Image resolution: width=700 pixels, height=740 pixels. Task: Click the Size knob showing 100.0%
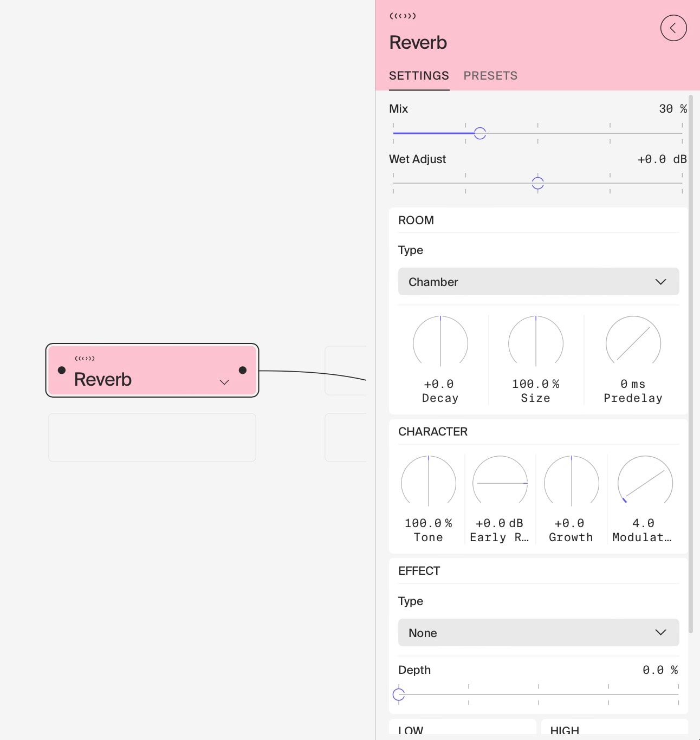[536, 343]
